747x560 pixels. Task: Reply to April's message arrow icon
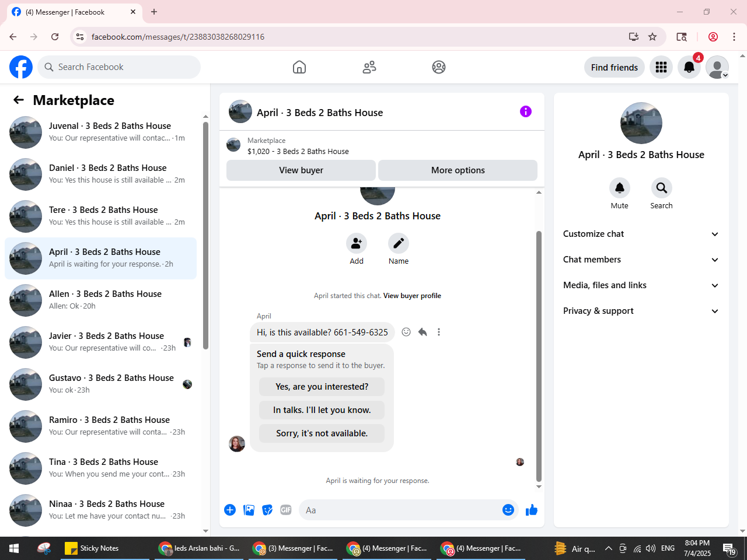point(423,332)
